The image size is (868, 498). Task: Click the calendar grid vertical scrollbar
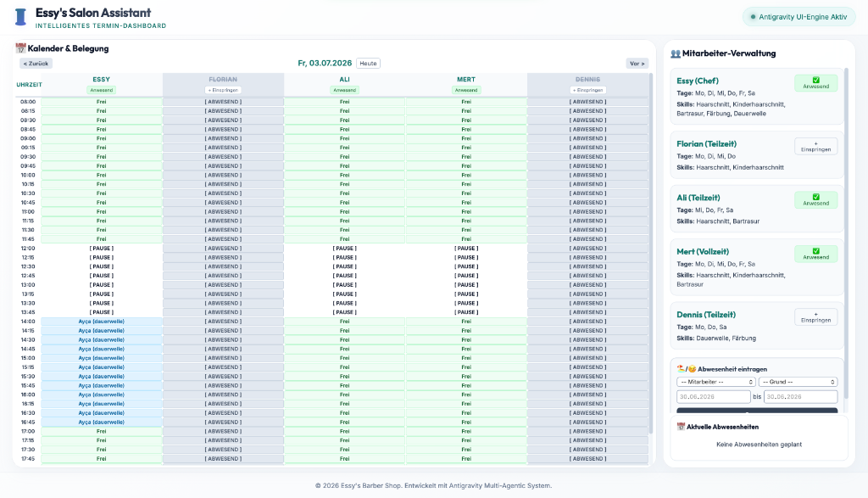click(x=651, y=254)
